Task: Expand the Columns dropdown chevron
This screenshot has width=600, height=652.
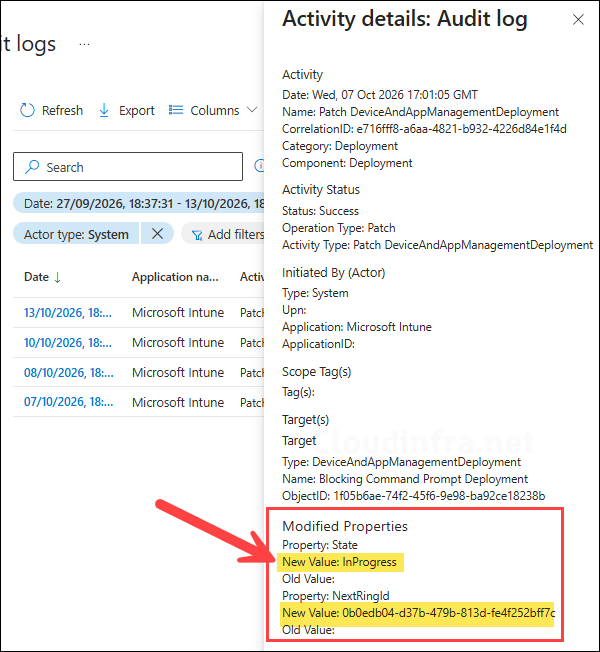Action: (x=252, y=110)
